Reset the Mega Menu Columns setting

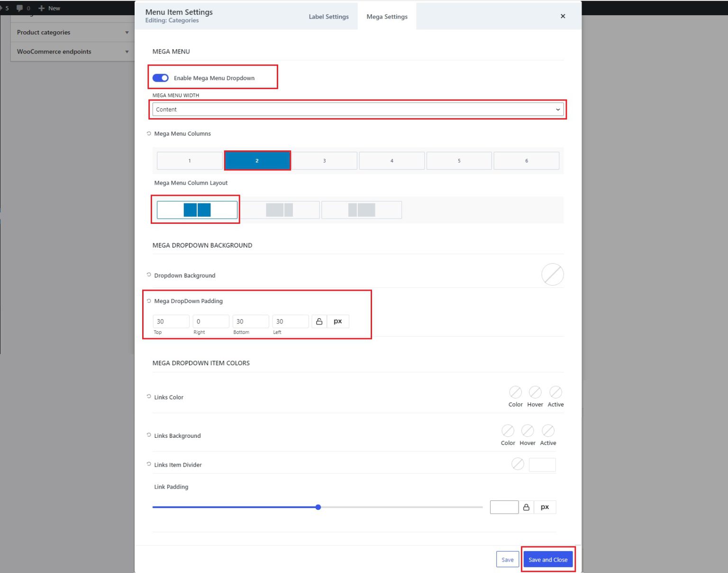pos(148,133)
